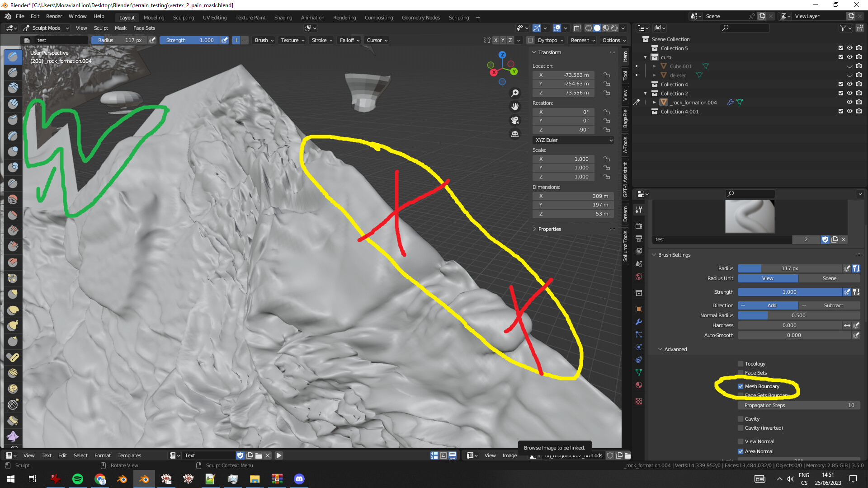Open the Render Properties tab
868x488 pixels.
(638, 226)
